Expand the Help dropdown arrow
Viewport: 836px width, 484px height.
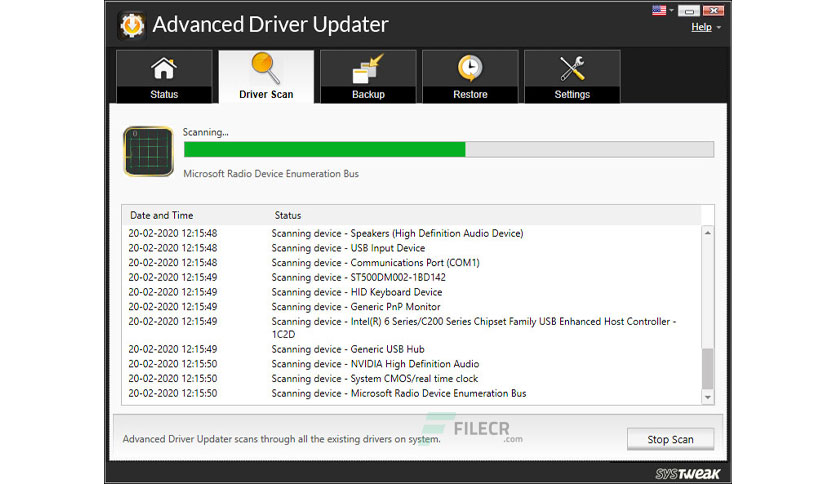point(719,27)
